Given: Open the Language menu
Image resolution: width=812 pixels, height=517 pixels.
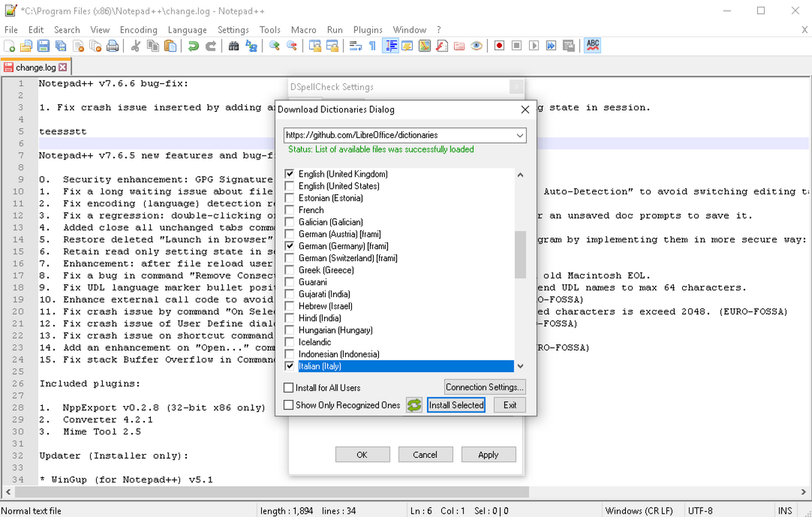Looking at the screenshot, I should pos(187,30).
